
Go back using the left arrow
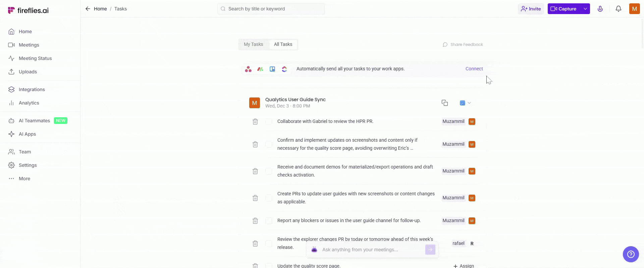pyautogui.click(x=88, y=9)
